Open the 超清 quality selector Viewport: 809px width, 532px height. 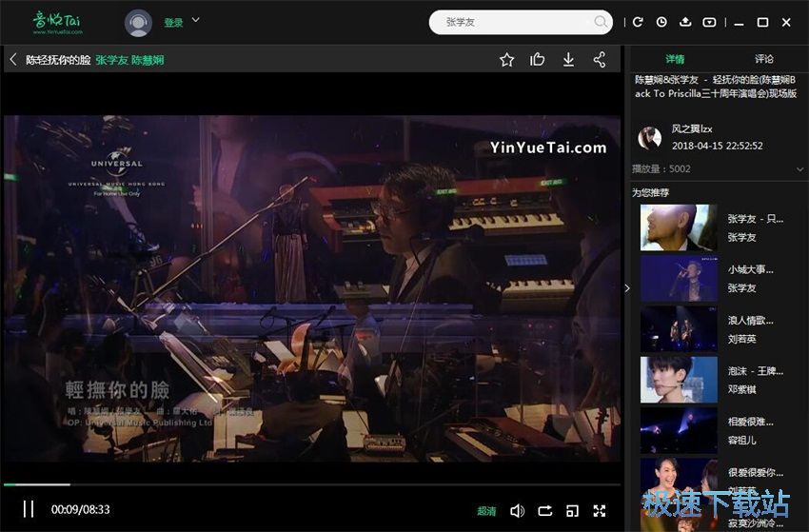(486, 511)
